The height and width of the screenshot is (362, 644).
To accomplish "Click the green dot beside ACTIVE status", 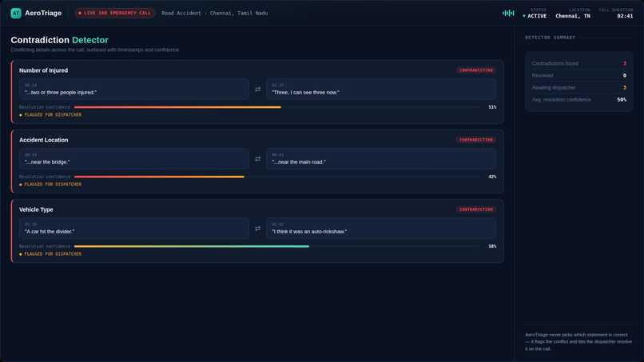I will tap(524, 16).
